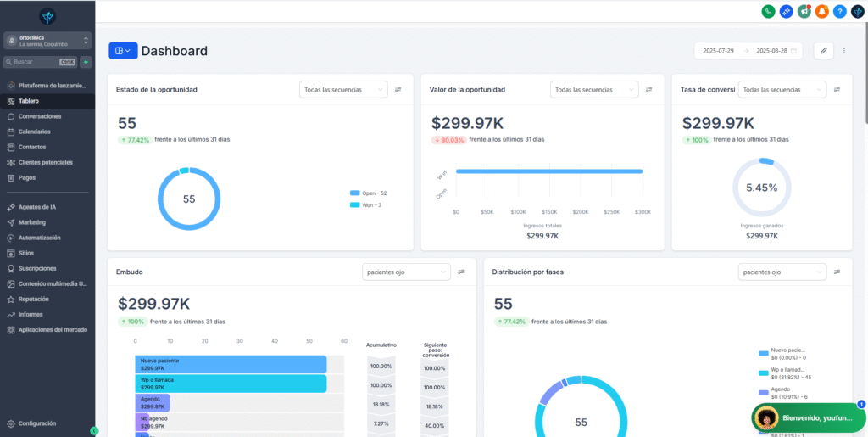Image resolution: width=868 pixels, height=437 pixels.
Task: Open the green phone dialer icon
Action: click(768, 12)
